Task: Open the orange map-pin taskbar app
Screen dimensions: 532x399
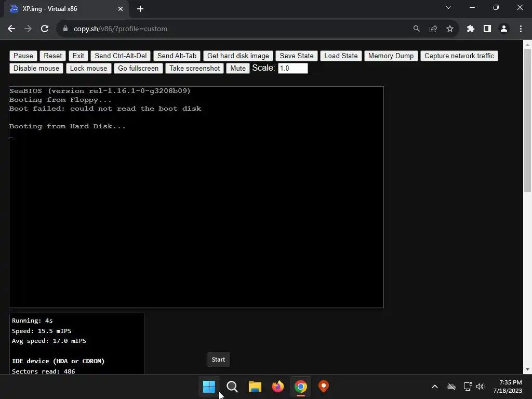Action: point(324,387)
